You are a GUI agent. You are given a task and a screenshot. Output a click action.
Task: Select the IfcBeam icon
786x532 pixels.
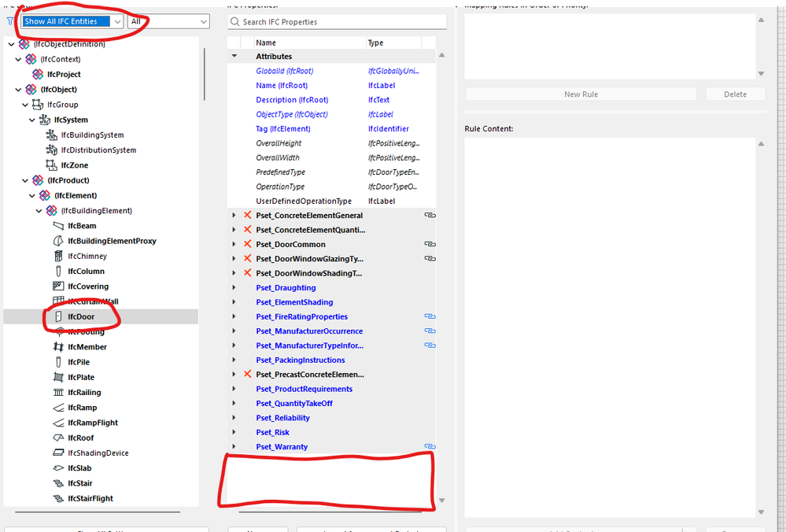[x=58, y=226]
